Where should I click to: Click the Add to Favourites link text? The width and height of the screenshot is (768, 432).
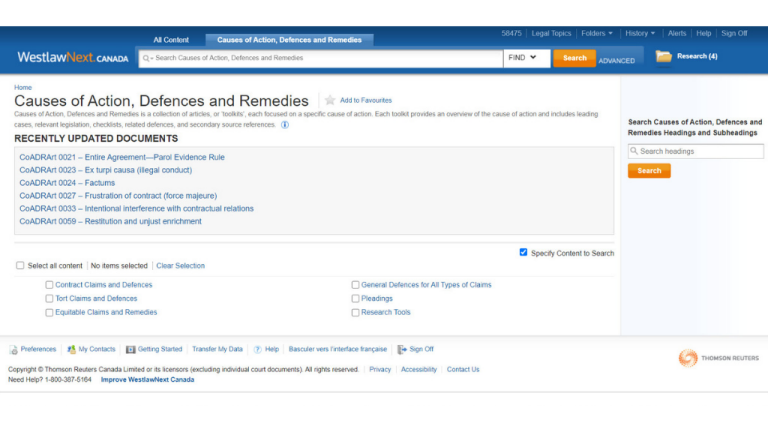[366, 100]
